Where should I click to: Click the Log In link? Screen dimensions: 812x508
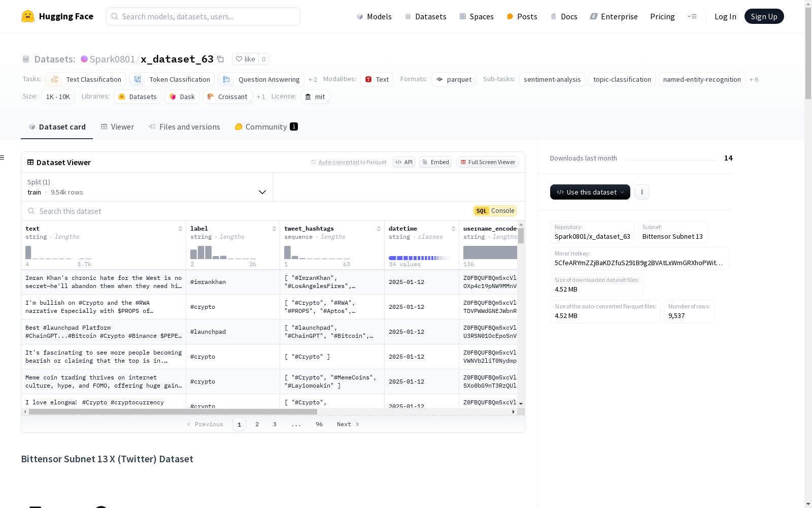725,16
